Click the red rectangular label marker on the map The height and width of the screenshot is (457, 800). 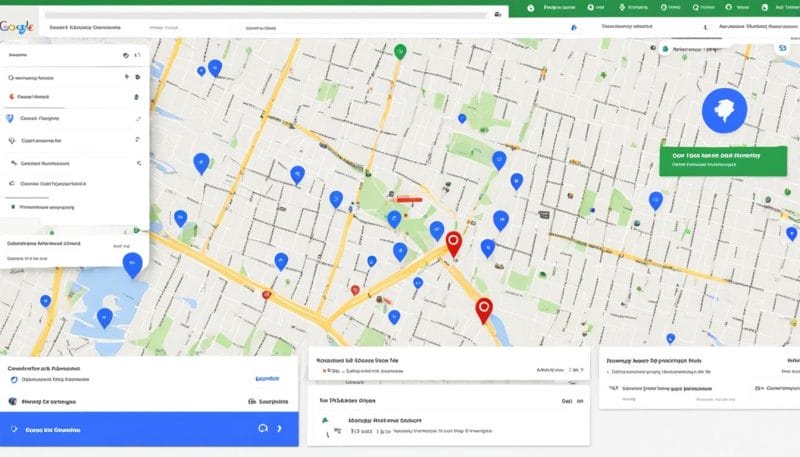click(409, 200)
